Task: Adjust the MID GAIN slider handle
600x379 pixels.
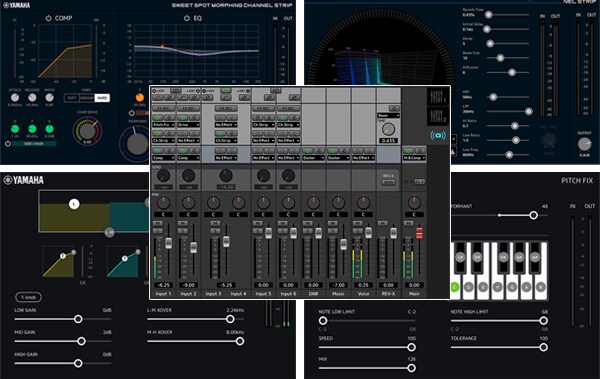Action: click(81, 341)
